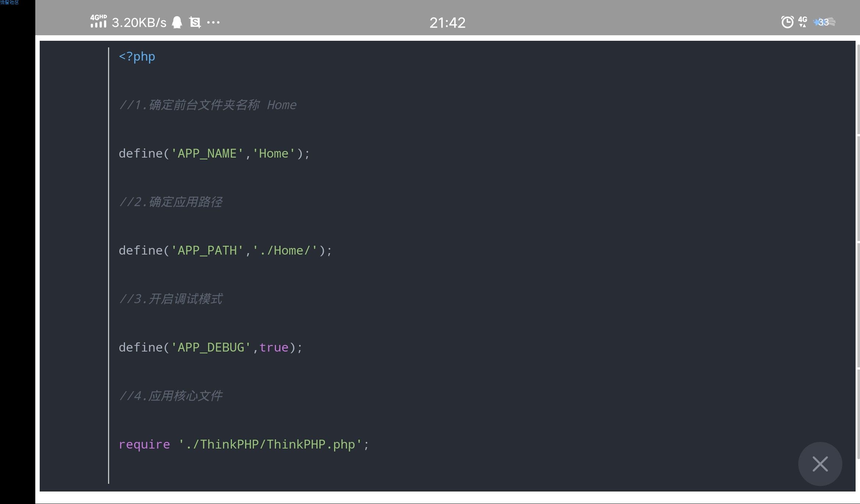Close the code viewer with the X button
This screenshot has height=504, width=860.
click(820, 464)
